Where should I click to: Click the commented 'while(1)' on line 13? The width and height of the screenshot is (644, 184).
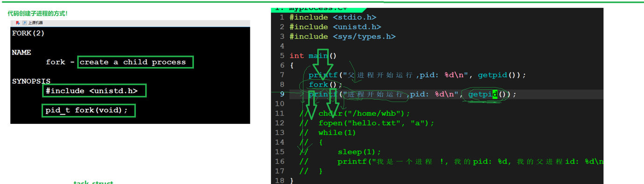click(x=337, y=133)
